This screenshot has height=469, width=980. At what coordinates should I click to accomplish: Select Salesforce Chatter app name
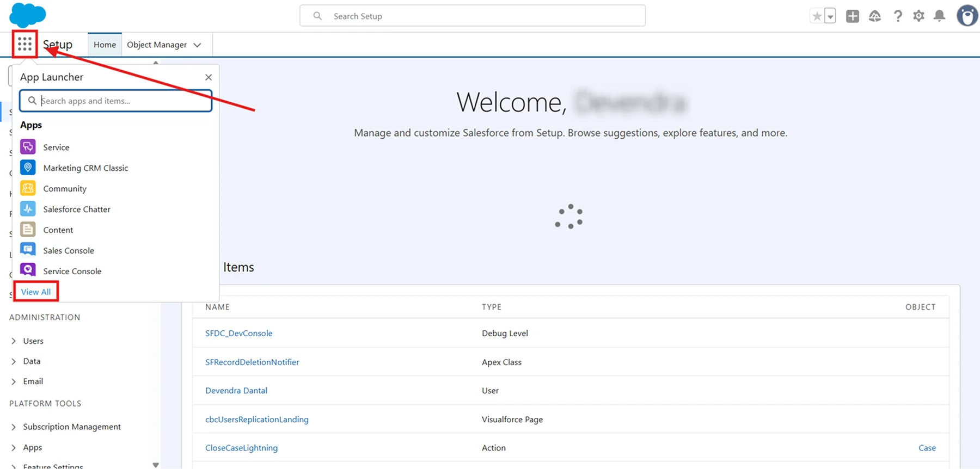77,209
